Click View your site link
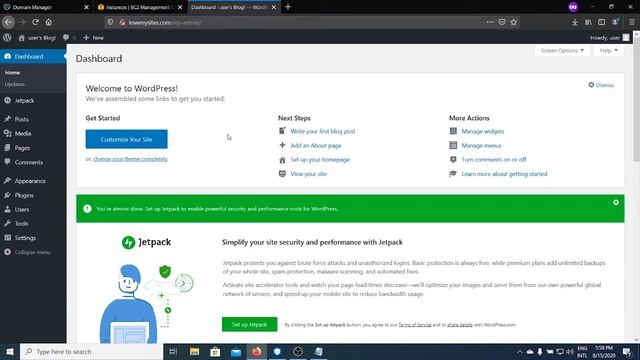 click(x=309, y=174)
